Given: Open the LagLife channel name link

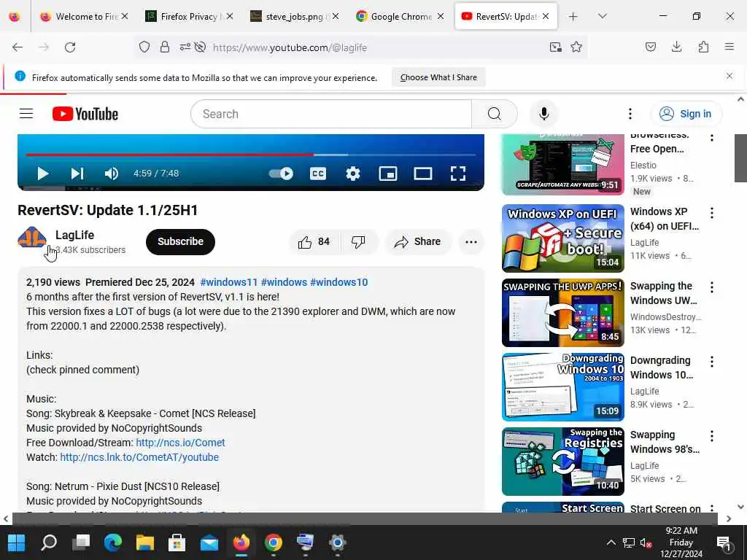Looking at the screenshot, I should (75, 235).
